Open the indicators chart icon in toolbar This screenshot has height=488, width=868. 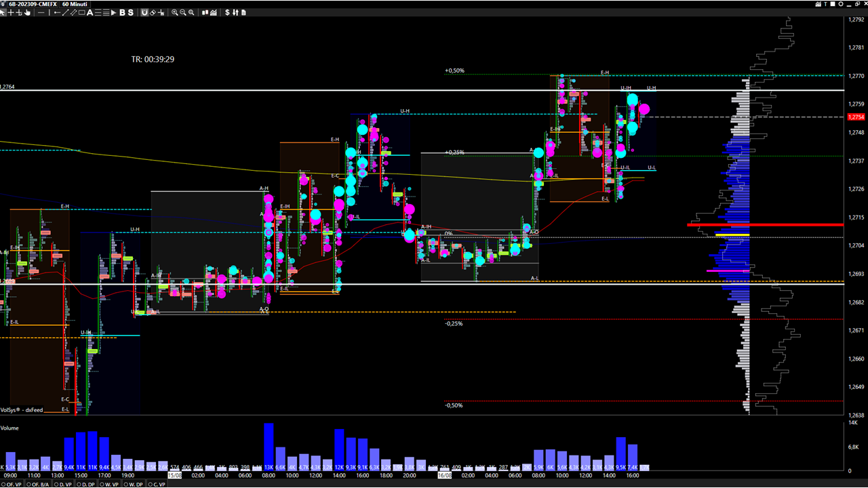tap(214, 12)
